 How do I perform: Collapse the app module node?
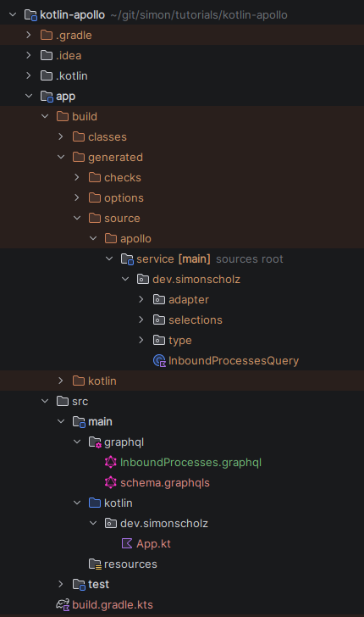click(x=29, y=96)
